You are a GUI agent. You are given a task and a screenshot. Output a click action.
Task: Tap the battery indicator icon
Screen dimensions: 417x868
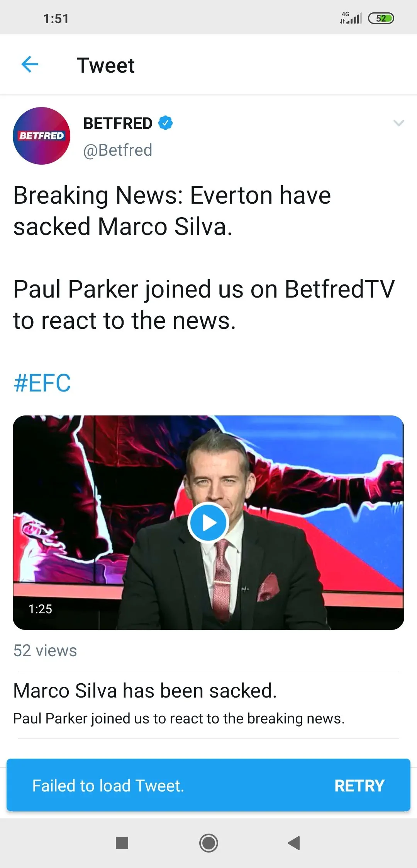click(x=381, y=18)
